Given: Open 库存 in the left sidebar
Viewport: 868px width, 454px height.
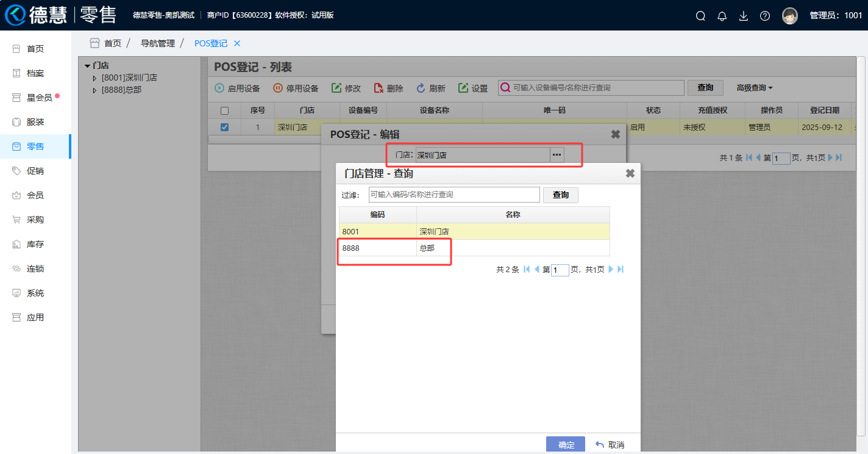Looking at the screenshot, I should (35, 244).
